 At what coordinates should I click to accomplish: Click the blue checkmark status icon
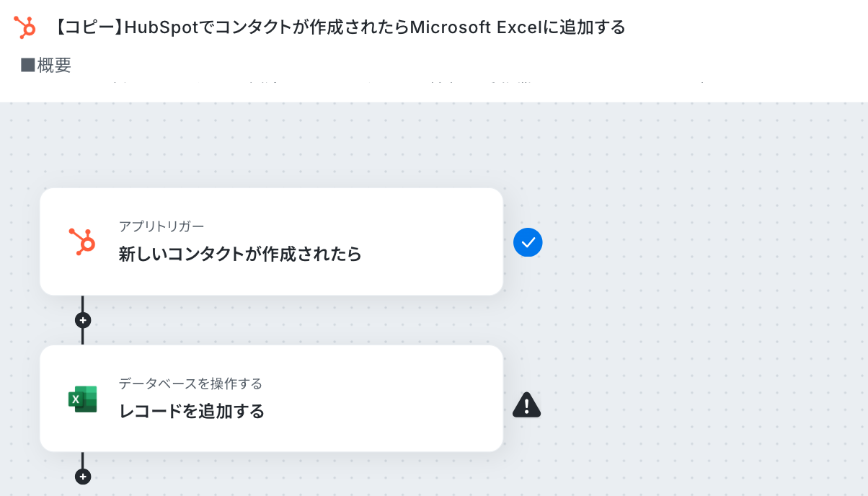(x=528, y=242)
